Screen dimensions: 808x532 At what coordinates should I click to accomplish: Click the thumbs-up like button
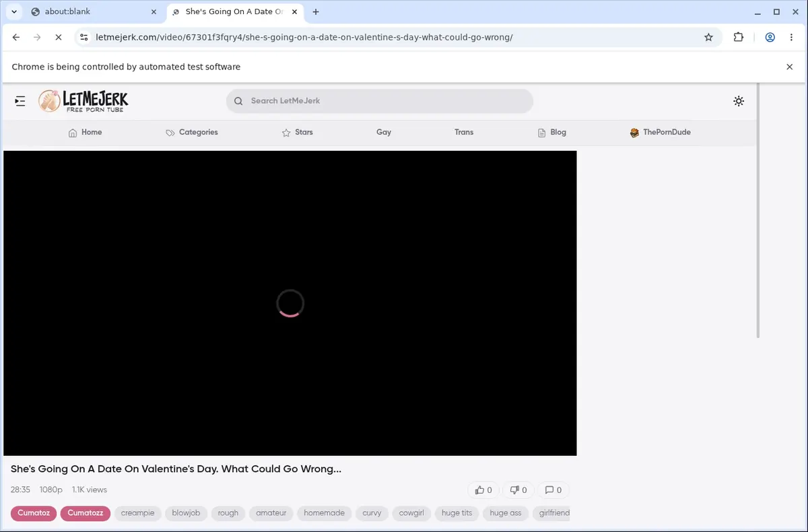coord(483,490)
